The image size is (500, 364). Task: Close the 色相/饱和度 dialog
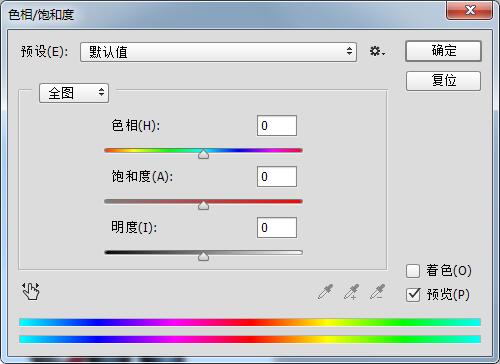pyautogui.click(x=469, y=10)
